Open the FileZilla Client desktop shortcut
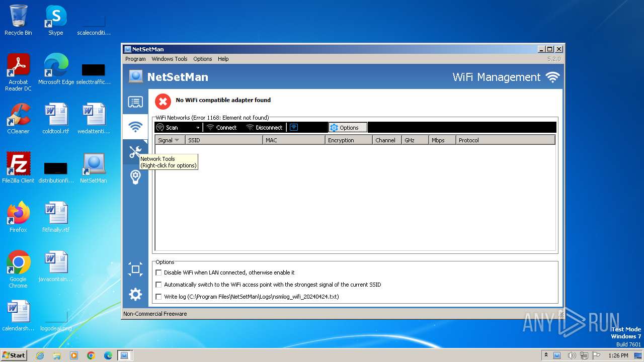644x362 pixels. (18, 168)
